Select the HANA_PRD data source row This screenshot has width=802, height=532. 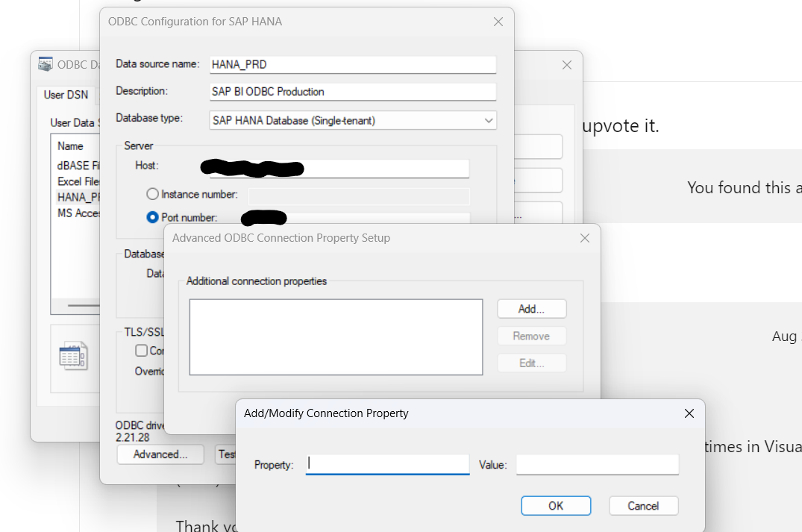pyautogui.click(x=78, y=198)
